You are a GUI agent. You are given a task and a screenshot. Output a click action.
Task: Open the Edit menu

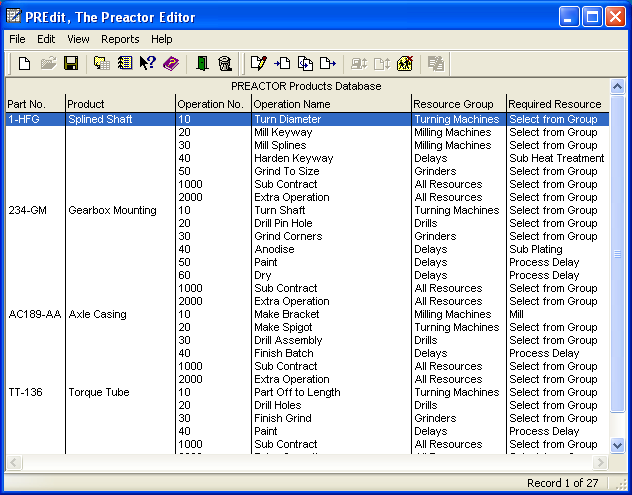[46, 39]
